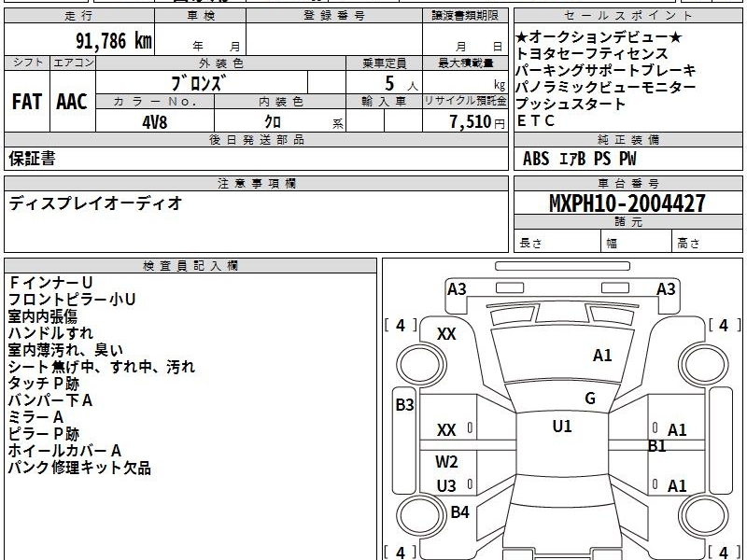Screen dimensions: 747x560
Task: Click inspector note フロントピラー小U
Action: click(72, 299)
